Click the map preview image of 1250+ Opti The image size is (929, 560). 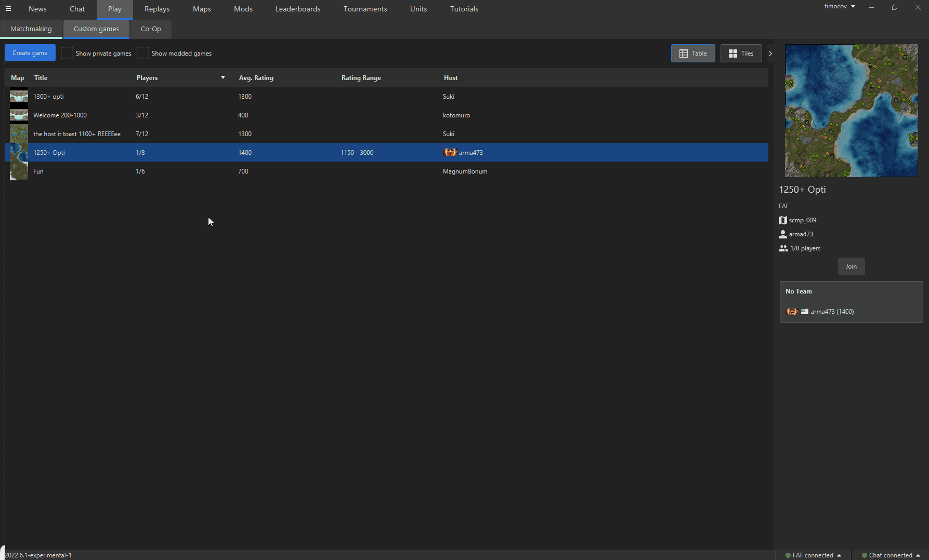click(x=851, y=111)
